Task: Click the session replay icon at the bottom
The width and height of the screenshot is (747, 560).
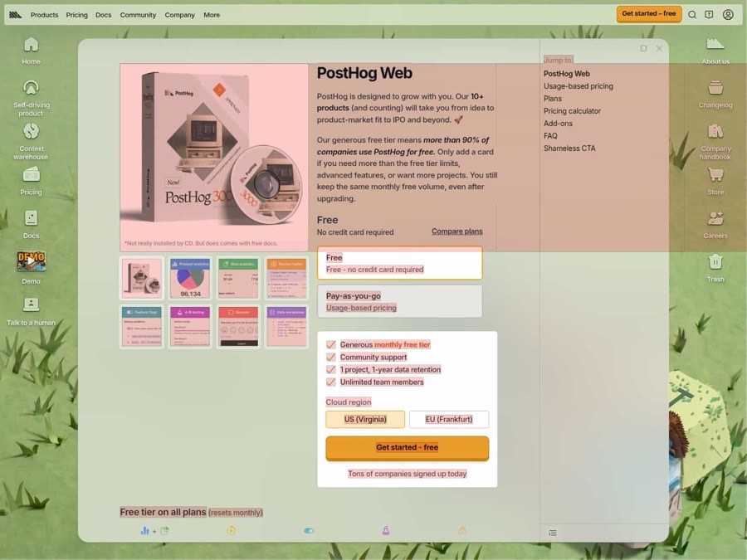Action: 232,530
